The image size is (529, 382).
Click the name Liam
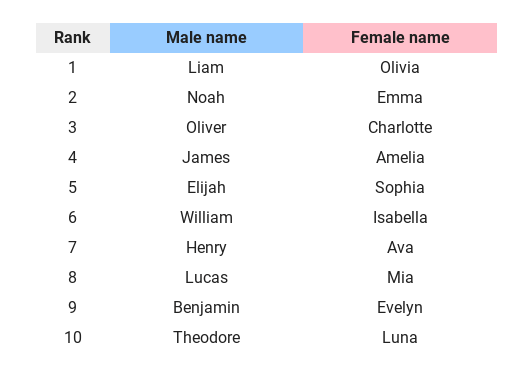[206, 67]
